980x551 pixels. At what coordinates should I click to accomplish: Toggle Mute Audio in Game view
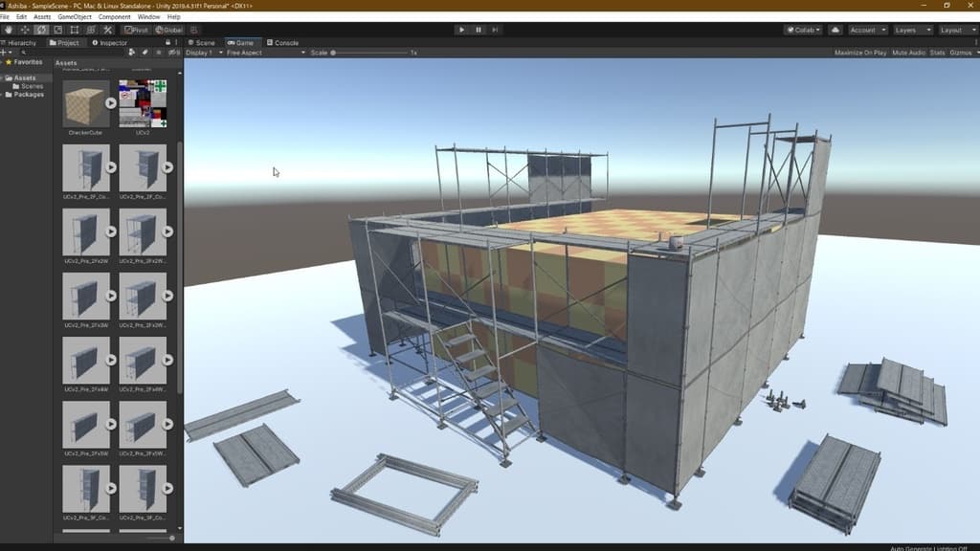(907, 53)
